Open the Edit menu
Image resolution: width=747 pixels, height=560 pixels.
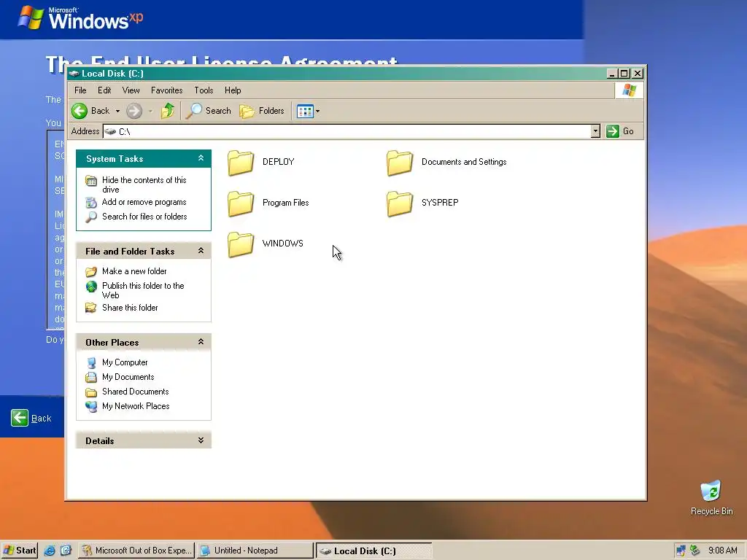tap(104, 90)
